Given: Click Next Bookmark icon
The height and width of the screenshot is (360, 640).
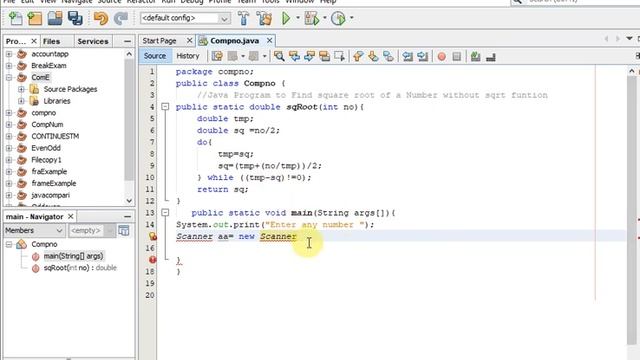Looking at the screenshot, I should 373,56.
